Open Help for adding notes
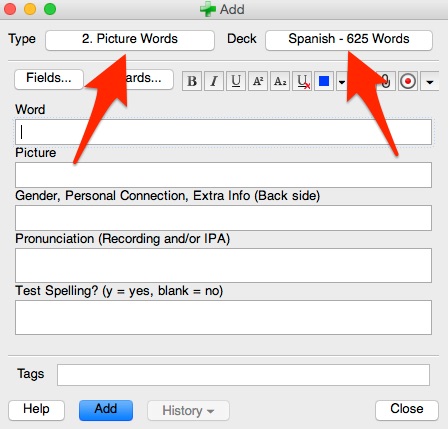Screen dimensions: 448x429 tap(36, 410)
